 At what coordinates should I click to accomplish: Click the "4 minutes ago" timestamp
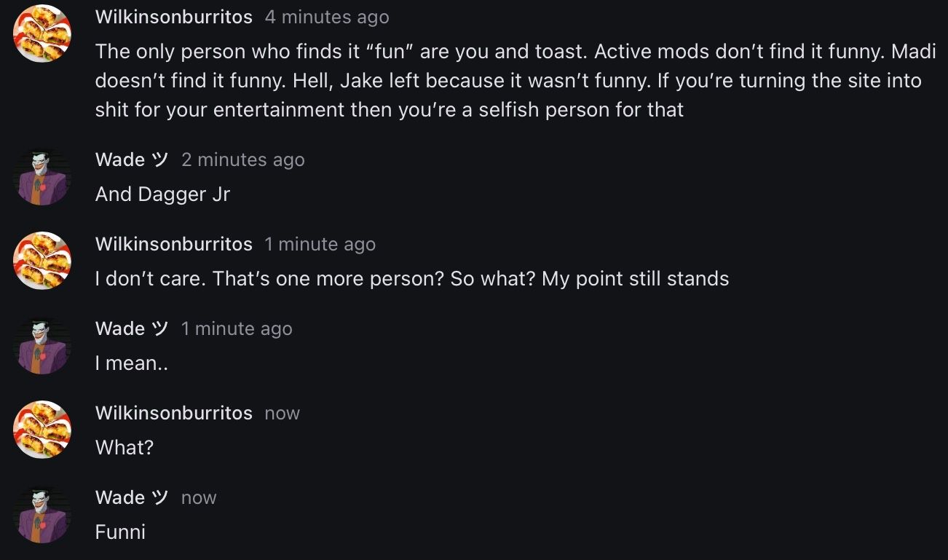326,17
